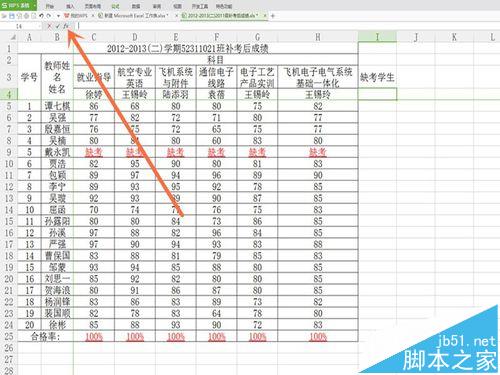Open the 开始 ribbon tab
Screen dimensions: 500x375
point(50,6)
